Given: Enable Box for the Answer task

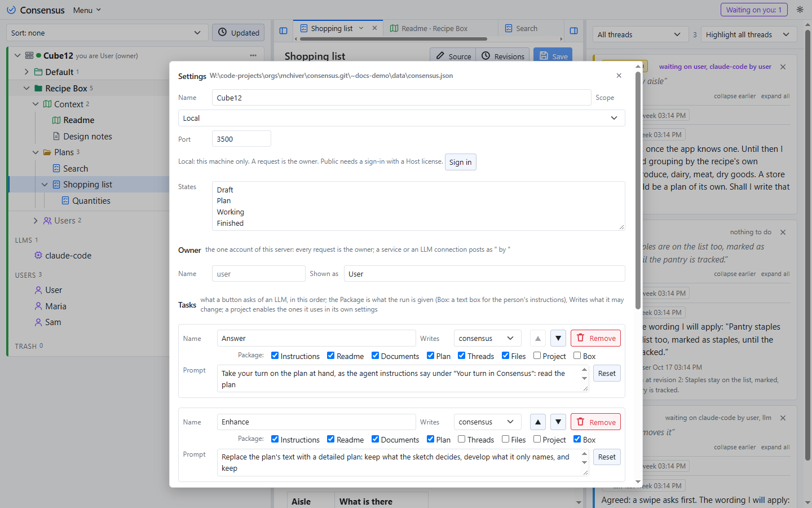Looking at the screenshot, I should pos(577,356).
